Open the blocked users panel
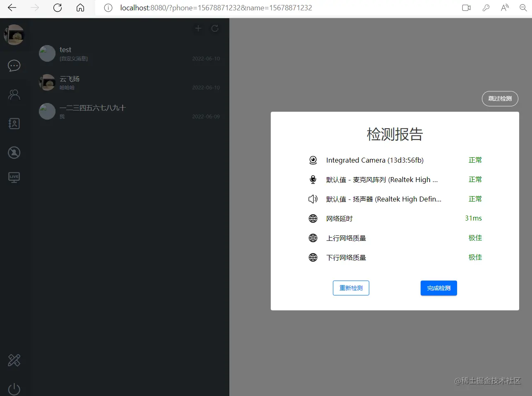This screenshot has width=532, height=396. click(14, 152)
